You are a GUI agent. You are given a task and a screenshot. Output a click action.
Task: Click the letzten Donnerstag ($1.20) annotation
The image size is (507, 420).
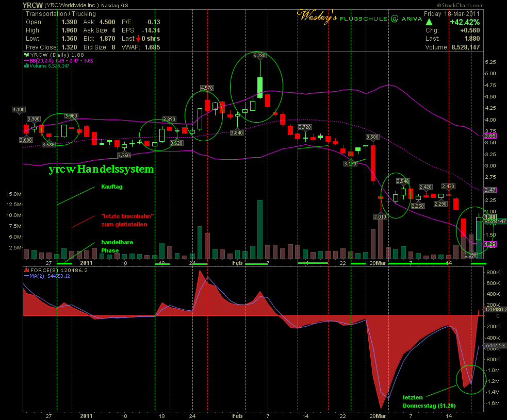(429, 402)
